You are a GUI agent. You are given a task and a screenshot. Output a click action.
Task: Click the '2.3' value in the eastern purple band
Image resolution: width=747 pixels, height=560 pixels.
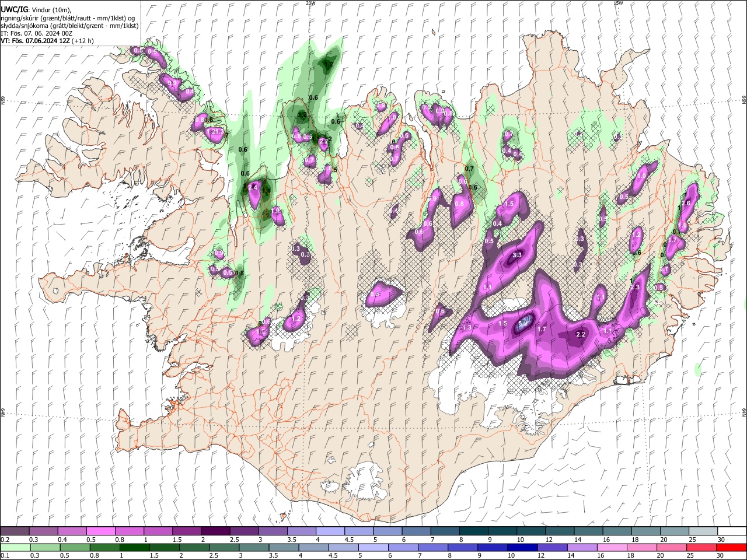tap(636, 287)
